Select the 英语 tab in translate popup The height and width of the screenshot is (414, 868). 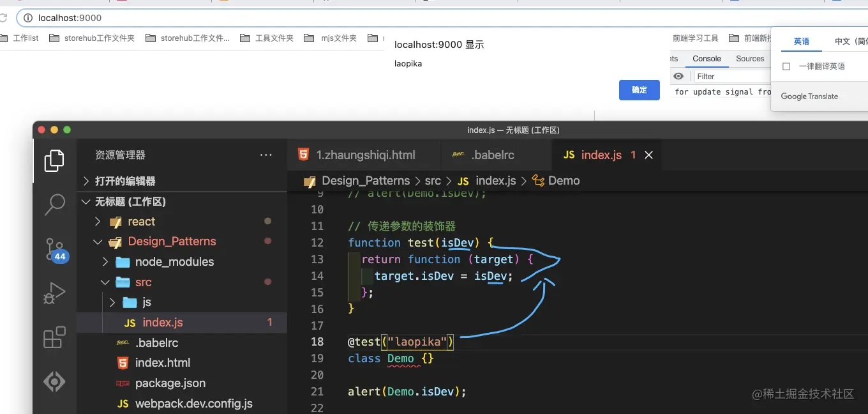click(802, 42)
